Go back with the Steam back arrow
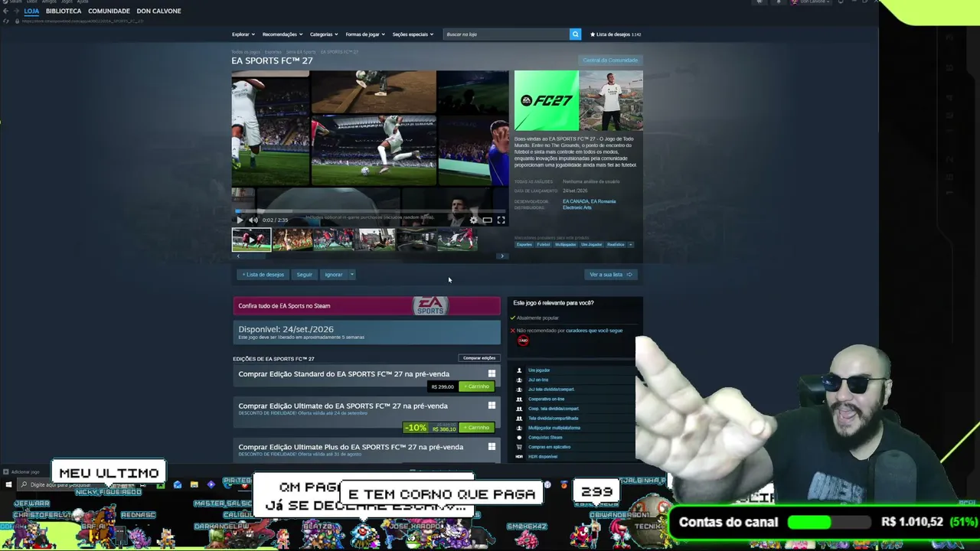 [x=6, y=11]
